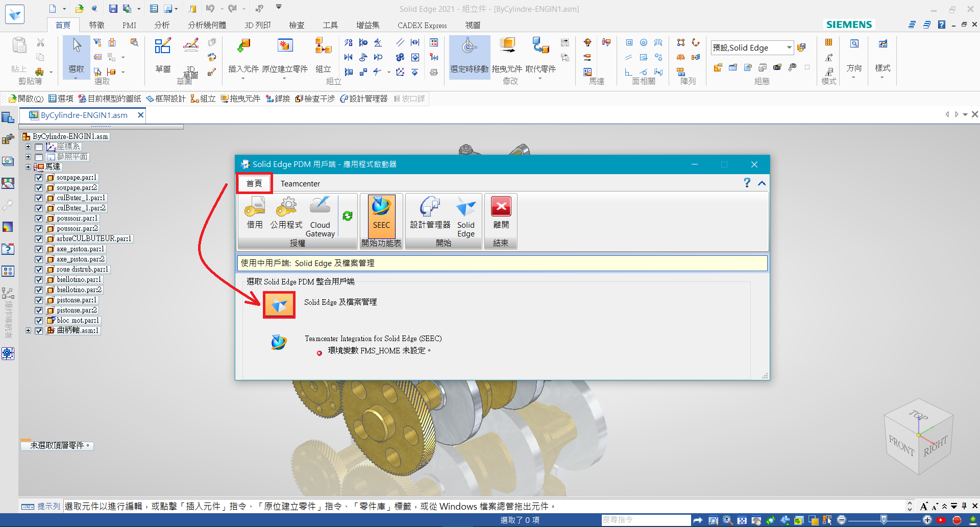Toggle checkbox for biellotino.par:2
The height and width of the screenshot is (527, 980).
[39, 290]
